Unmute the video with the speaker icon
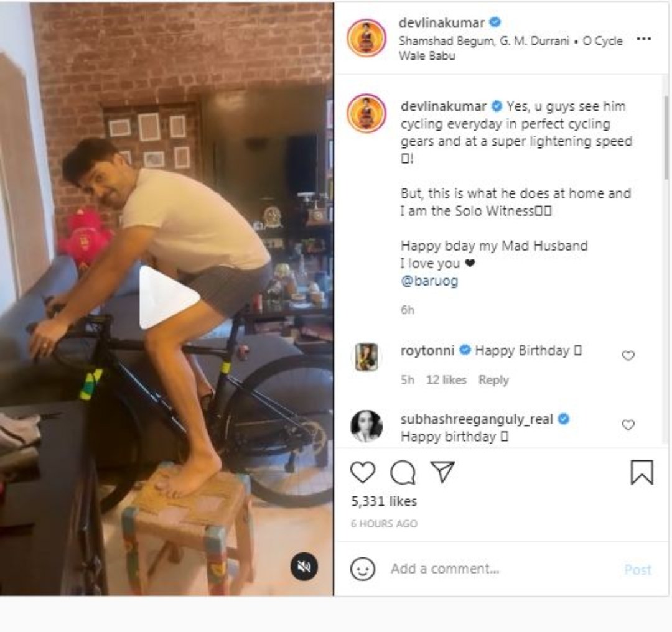Screen dimensions: 672x632 [x=304, y=566]
